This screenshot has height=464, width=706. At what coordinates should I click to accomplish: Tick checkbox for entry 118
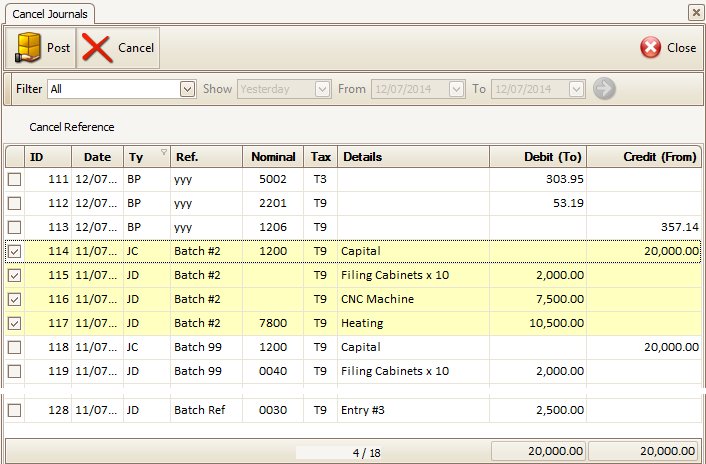pyautogui.click(x=14, y=347)
